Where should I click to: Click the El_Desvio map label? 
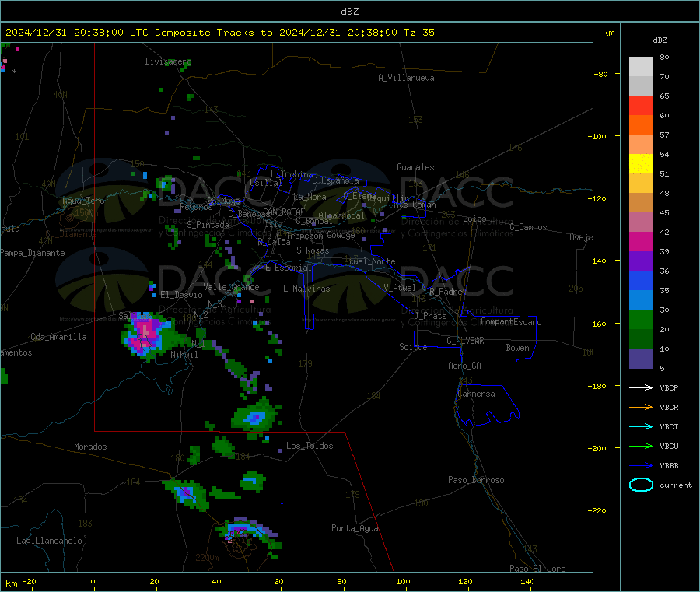(181, 295)
